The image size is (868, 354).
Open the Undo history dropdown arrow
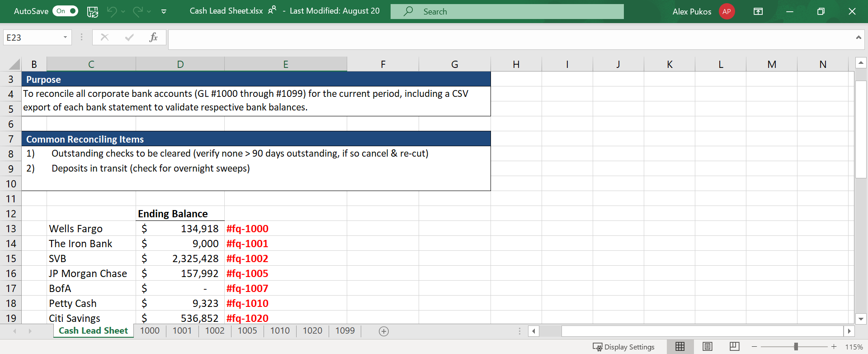pos(123,12)
